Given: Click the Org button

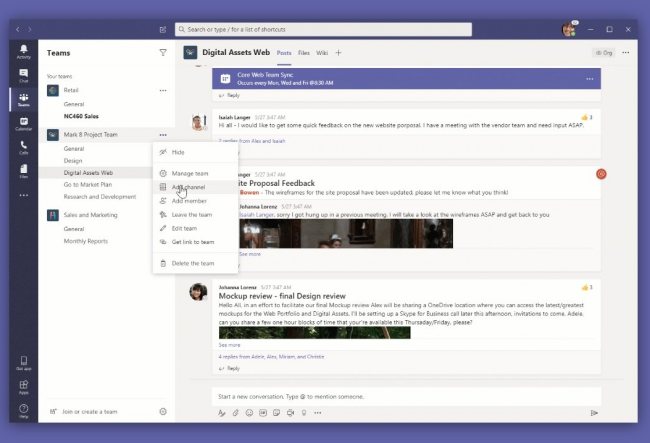Looking at the screenshot, I should coord(604,53).
